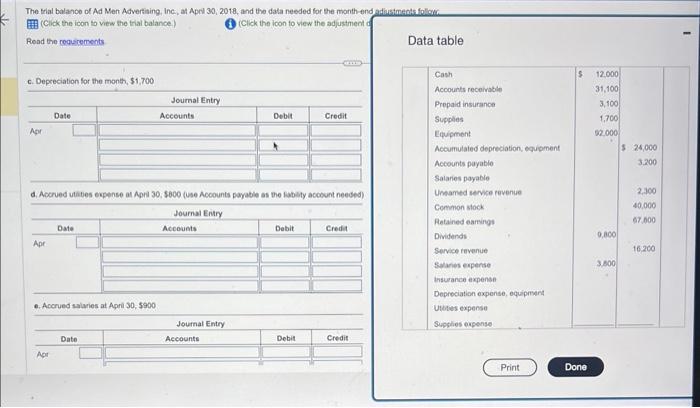Viewport: 700px width, 408px height.
Task: Click 'Common stock' in data table
Action: (x=459, y=207)
